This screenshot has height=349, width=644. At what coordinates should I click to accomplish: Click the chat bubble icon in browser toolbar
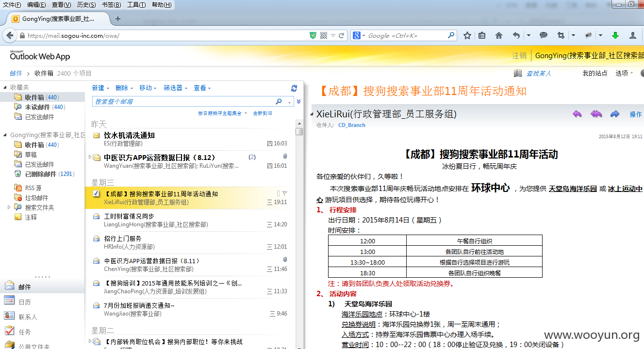pos(544,35)
